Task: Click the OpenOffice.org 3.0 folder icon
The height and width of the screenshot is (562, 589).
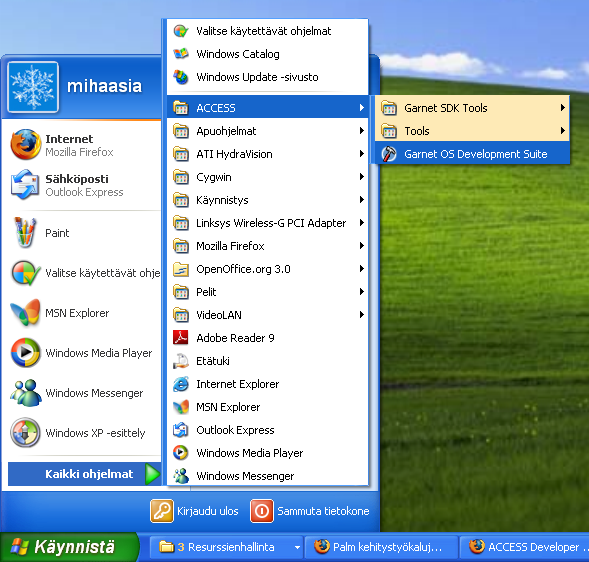Action: 181,269
